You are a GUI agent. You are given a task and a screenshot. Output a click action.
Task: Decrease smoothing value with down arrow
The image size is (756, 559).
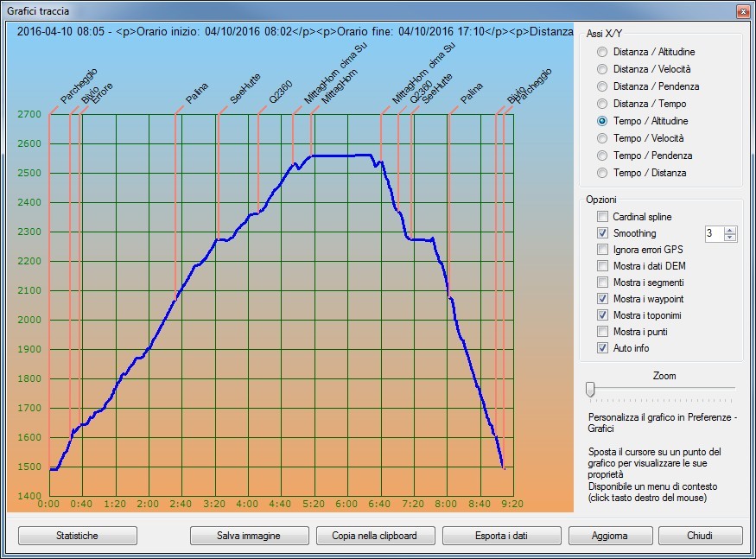pos(730,238)
